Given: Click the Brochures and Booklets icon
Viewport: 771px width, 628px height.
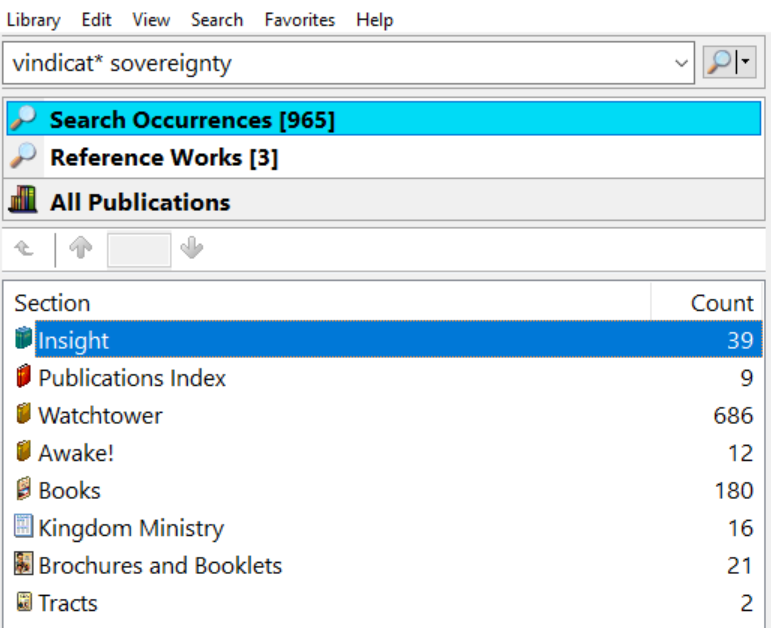Looking at the screenshot, I should click(x=23, y=564).
